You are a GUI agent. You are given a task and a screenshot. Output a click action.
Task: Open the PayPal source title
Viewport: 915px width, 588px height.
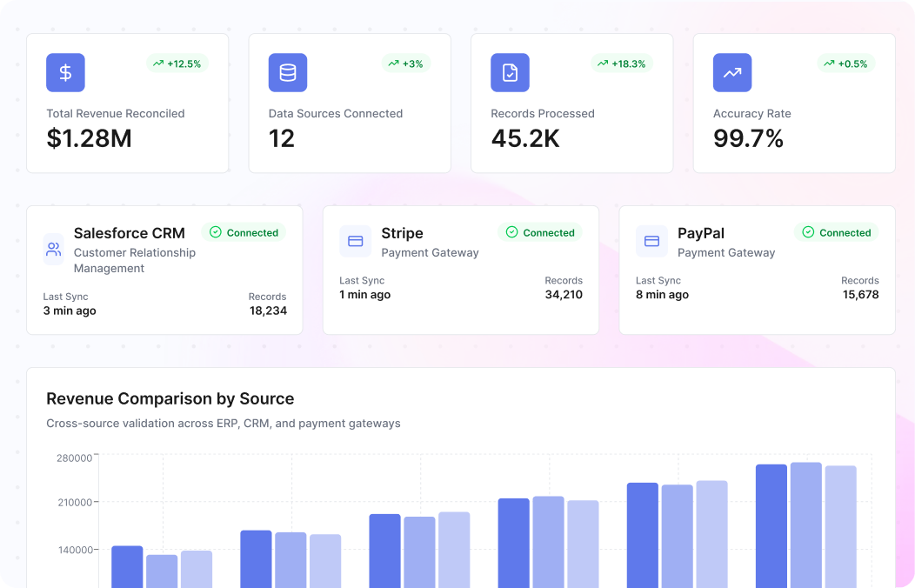click(x=701, y=233)
